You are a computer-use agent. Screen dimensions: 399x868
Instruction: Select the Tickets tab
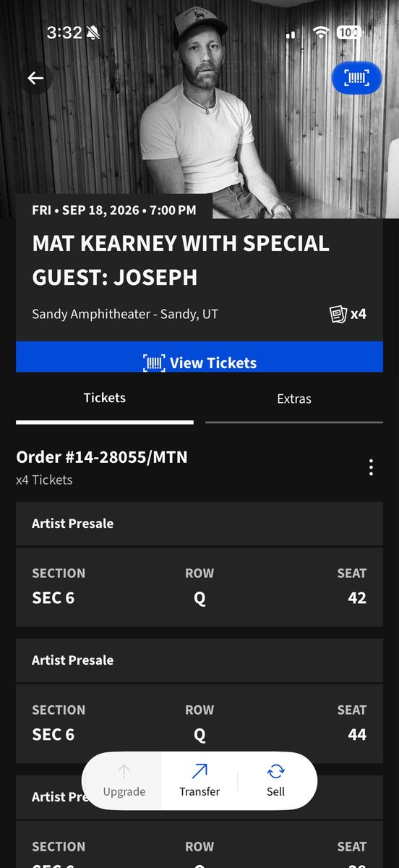(105, 398)
